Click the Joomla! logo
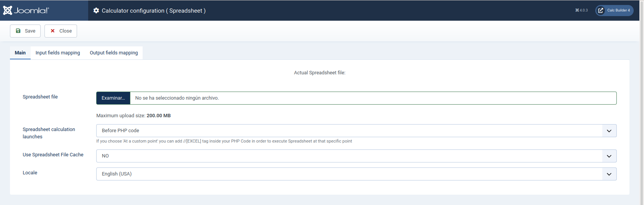 [26, 10]
